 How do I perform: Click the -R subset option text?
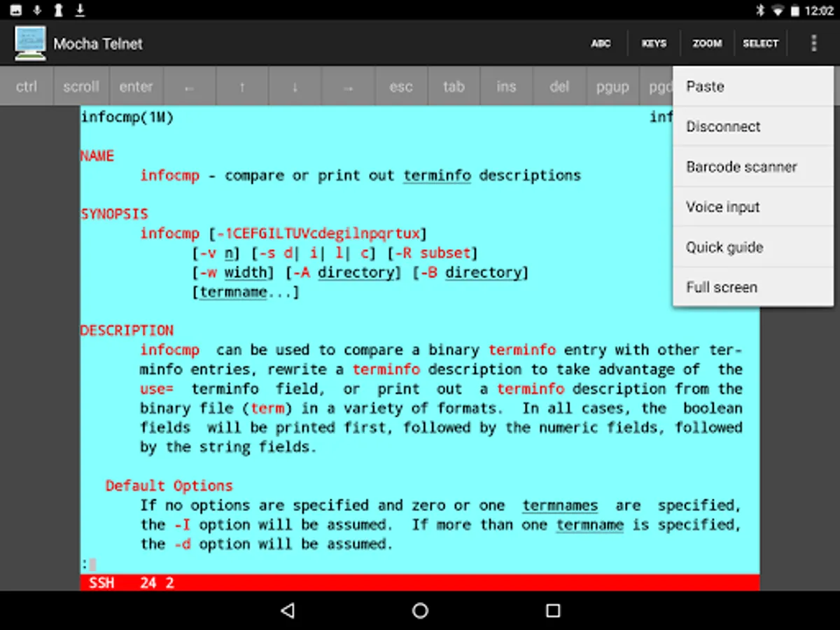(432, 253)
